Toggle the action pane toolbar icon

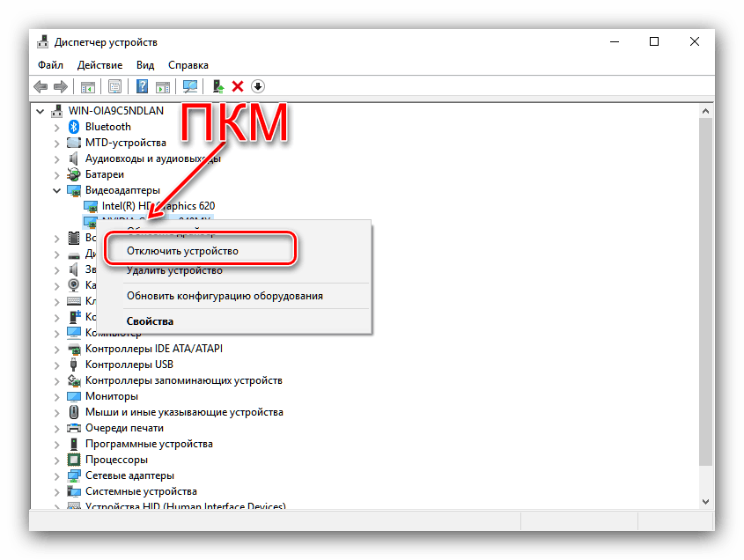163,86
